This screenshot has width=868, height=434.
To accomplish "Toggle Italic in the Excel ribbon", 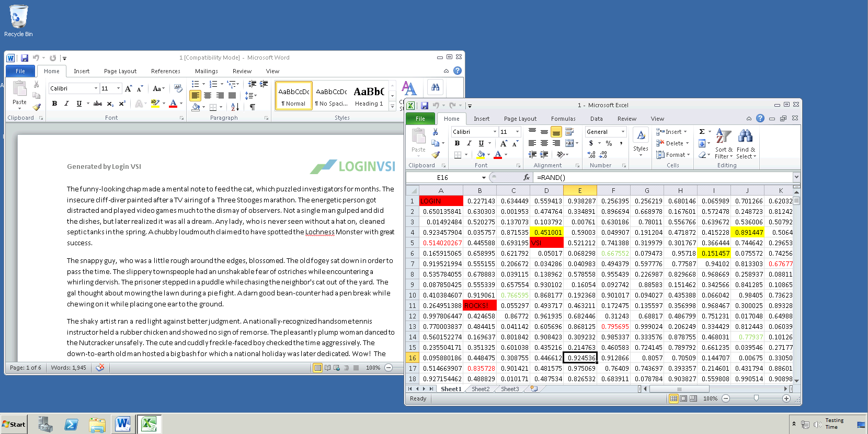I will pyautogui.click(x=469, y=143).
